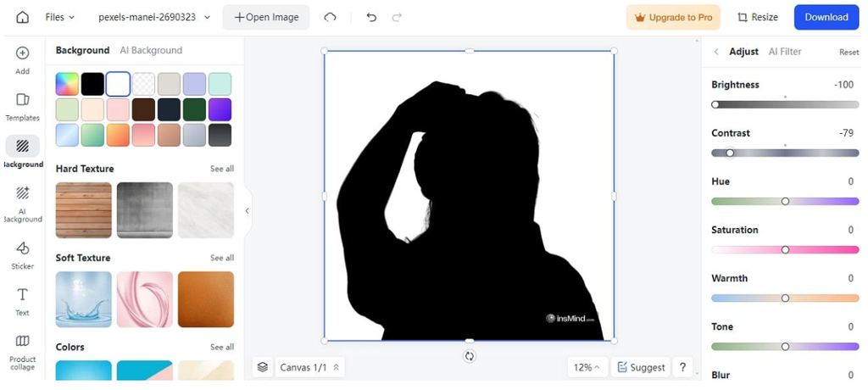Pick the rainbow custom color swatch
This screenshot has height=390, width=868.
pyautogui.click(x=67, y=84)
